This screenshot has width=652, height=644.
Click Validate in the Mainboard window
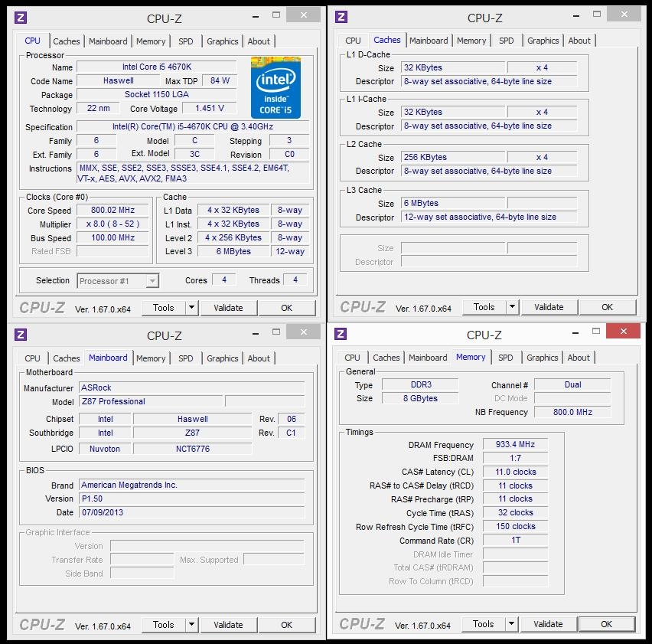(x=228, y=625)
